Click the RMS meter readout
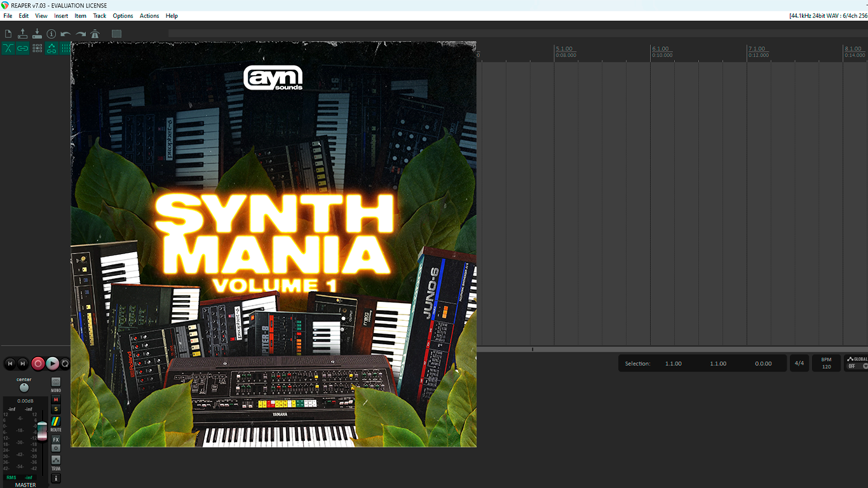Image resolution: width=868 pixels, height=488 pixels. click(19, 477)
